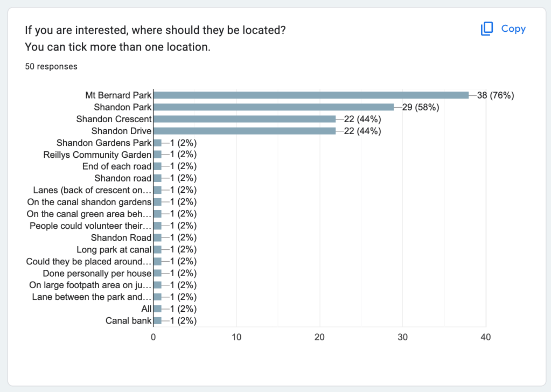Click the 29 (58%) value label
Screen dimensions: 551x392
[x=421, y=107]
